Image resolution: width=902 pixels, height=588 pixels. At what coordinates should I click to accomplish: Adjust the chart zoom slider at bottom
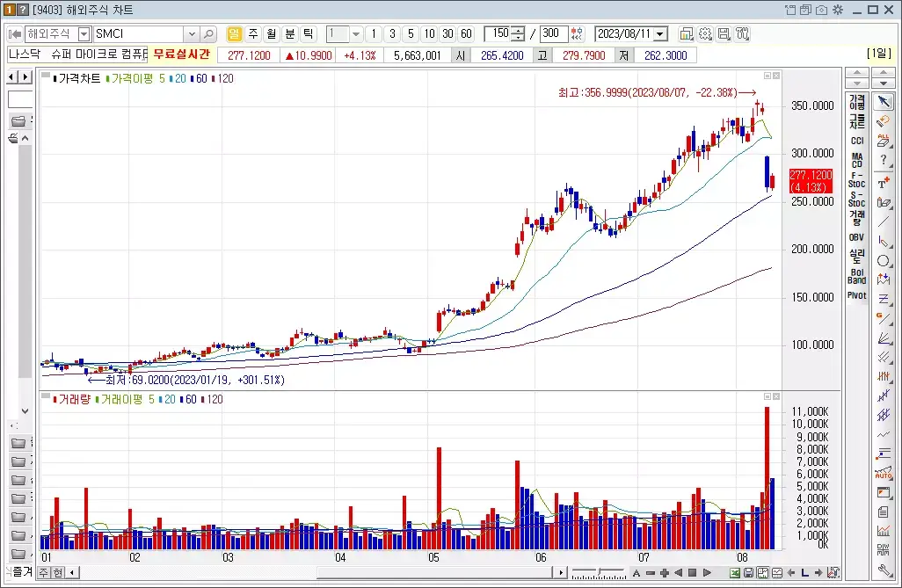[599, 572]
